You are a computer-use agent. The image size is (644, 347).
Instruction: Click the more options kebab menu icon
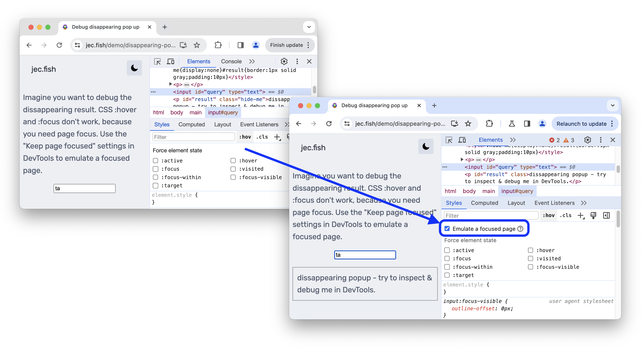click(x=600, y=140)
